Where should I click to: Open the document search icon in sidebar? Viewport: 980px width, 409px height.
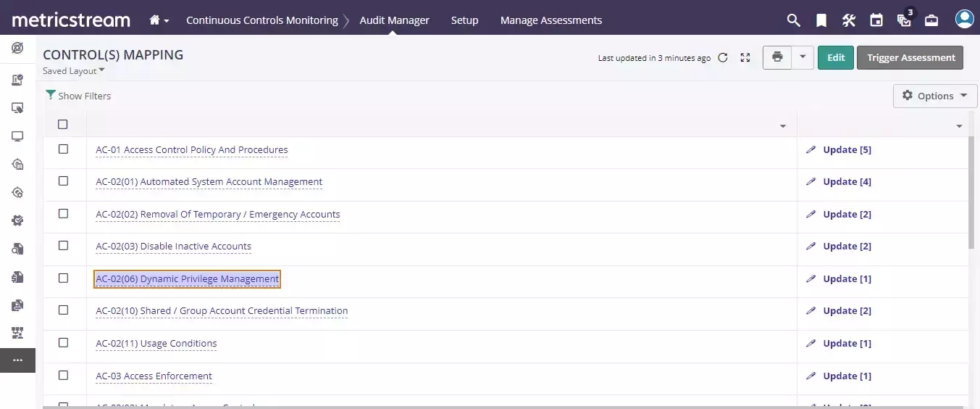[17, 249]
